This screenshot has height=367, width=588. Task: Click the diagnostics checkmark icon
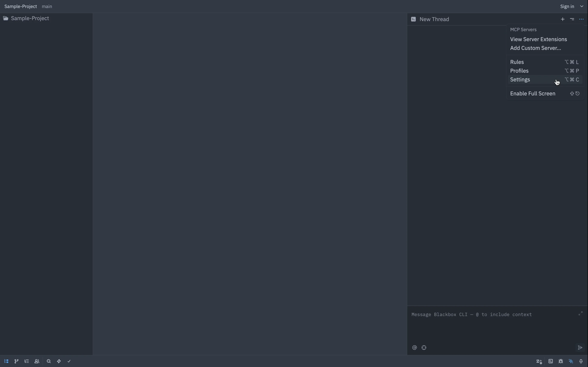(69, 361)
